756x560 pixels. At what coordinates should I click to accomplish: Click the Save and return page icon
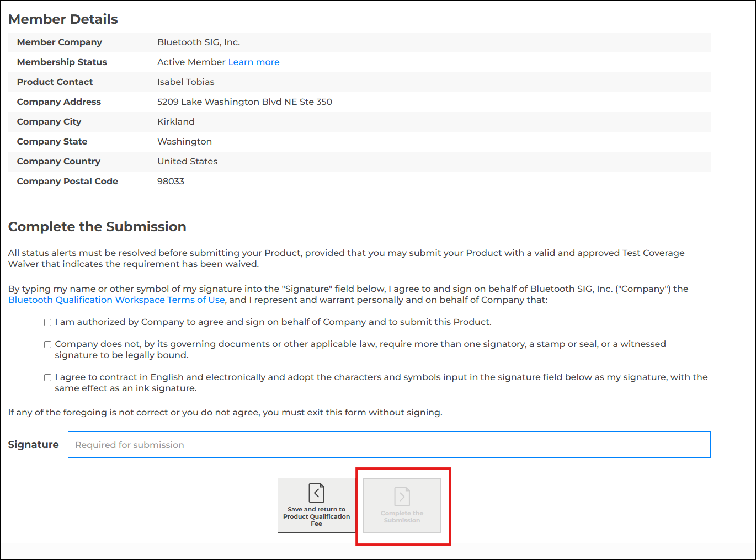[x=316, y=493]
